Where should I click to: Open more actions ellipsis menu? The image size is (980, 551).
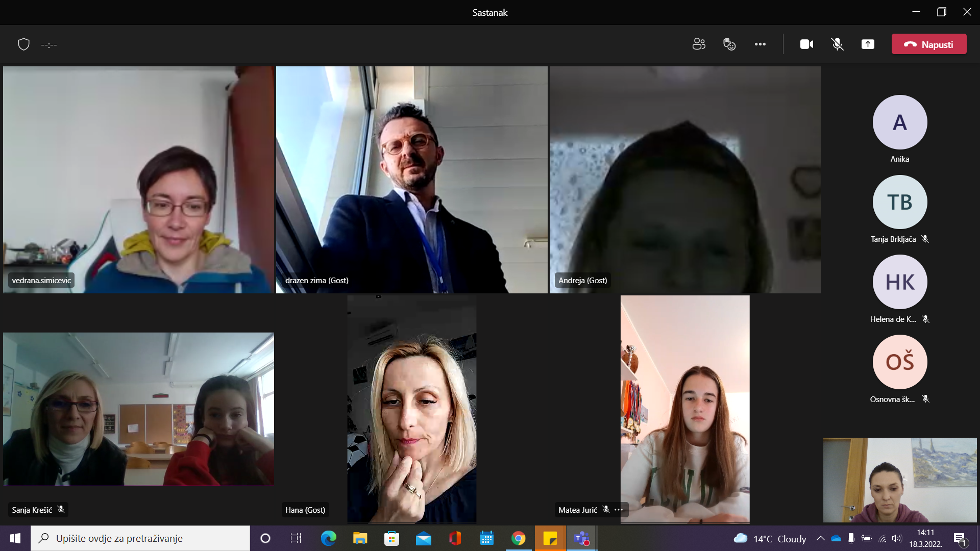tap(760, 44)
